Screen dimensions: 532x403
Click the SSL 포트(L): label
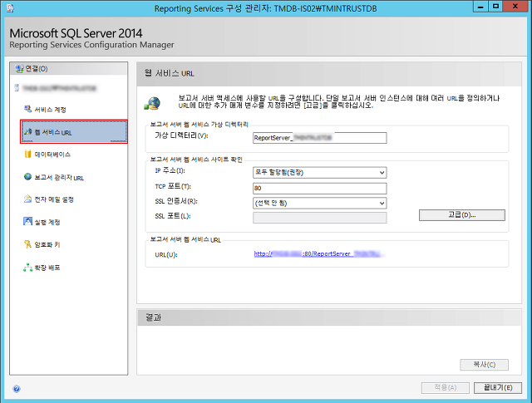click(x=172, y=216)
